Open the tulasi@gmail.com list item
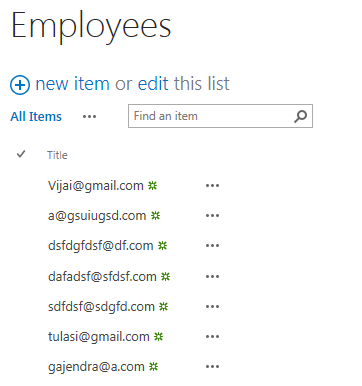 [x=99, y=337]
